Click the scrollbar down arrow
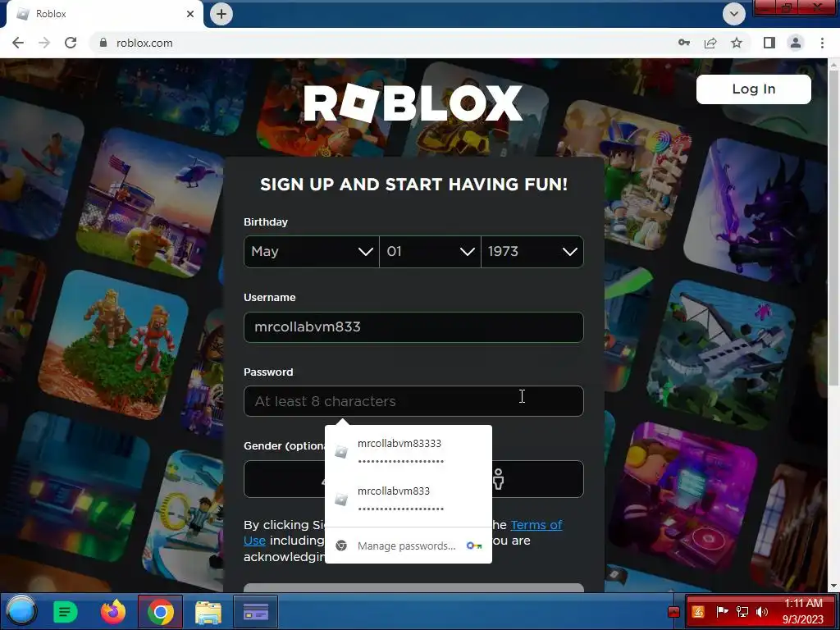840x630 pixels. [833, 586]
